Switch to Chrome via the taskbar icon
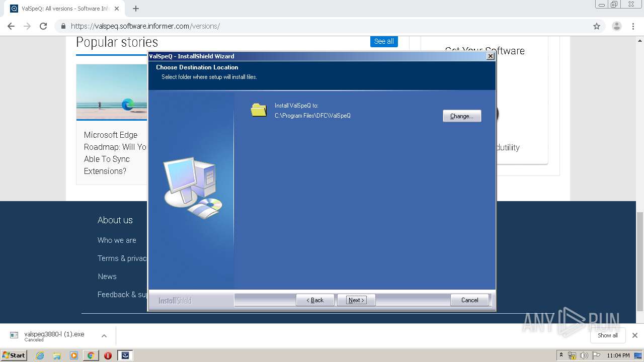Viewport: 644px width, 362px height. (x=91, y=355)
